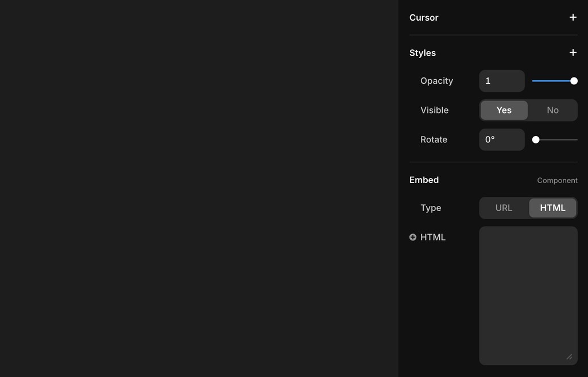Click the Rotate value field showing 0°
This screenshot has height=377, width=588.
tap(501, 139)
